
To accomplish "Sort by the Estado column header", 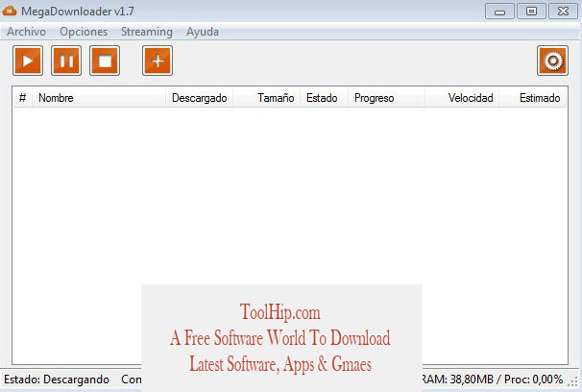I will tap(324, 98).
